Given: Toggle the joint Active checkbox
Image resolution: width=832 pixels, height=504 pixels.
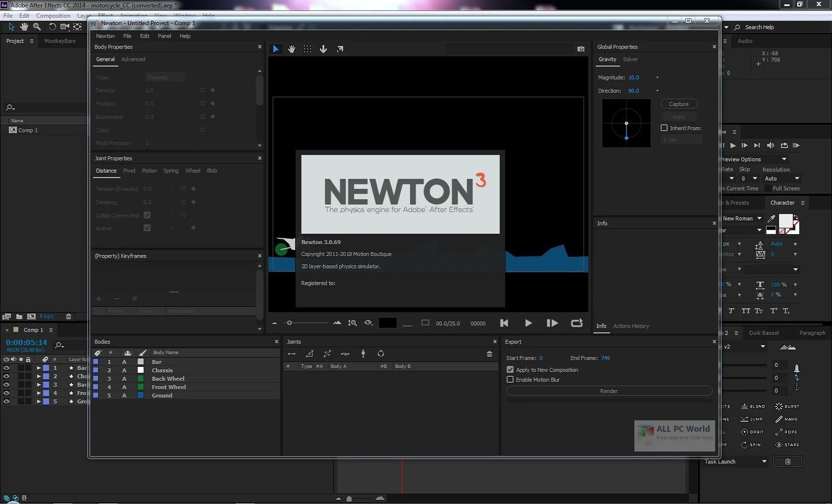Looking at the screenshot, I should pyautogui.click(x=147, y=228).
